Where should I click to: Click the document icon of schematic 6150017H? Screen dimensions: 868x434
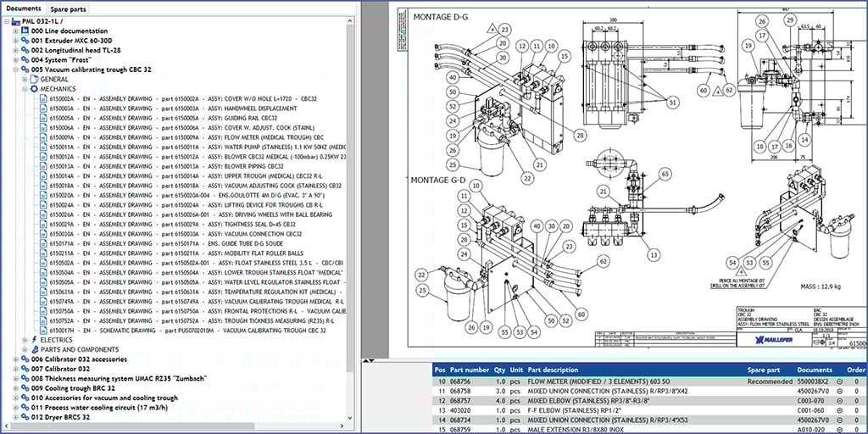(x=43, y=331)
